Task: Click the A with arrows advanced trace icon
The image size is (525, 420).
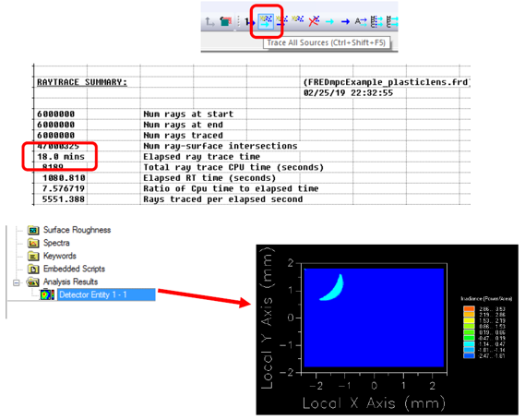Action: click(361, 22)
